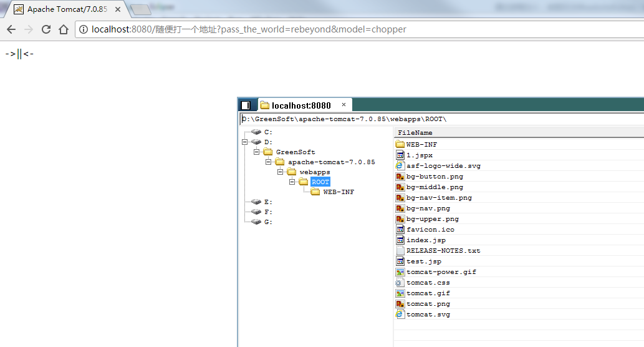The height and width of the screenshot is (347, 644).
Task: Click the D: drive disk icon
Action: 256,142
